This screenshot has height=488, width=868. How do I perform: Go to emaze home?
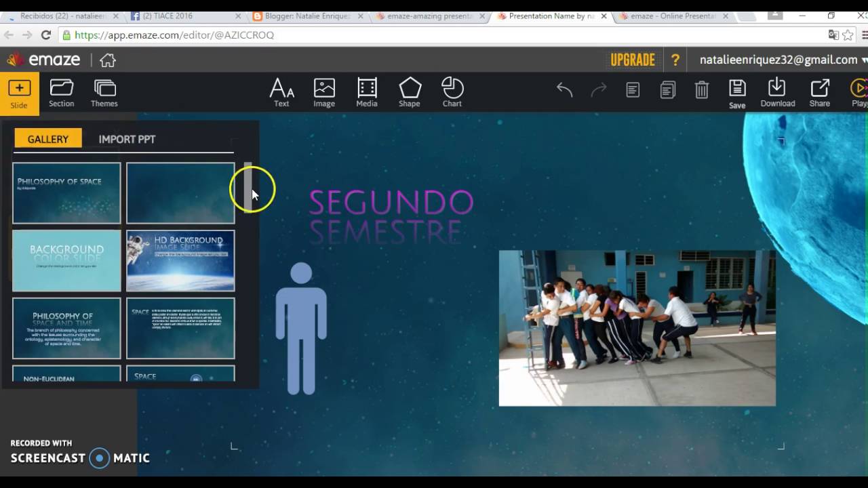108,60
